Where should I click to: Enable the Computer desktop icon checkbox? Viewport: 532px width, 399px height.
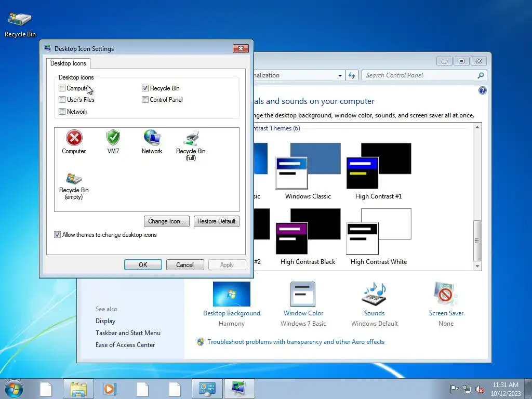pyautogui.click(x=62, y=88)
